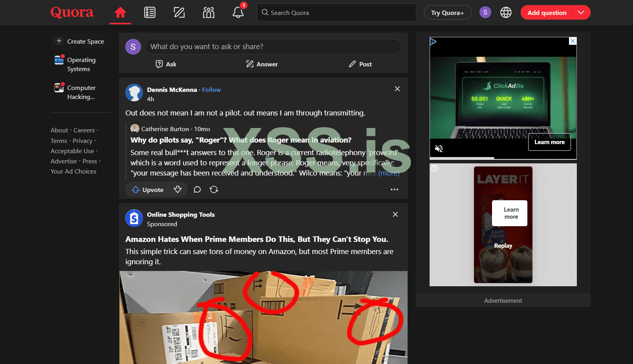The height and width of the screenshot is (364, 633).
Task: Click the help icon on the LAYERIT ad
Action: 435,168
